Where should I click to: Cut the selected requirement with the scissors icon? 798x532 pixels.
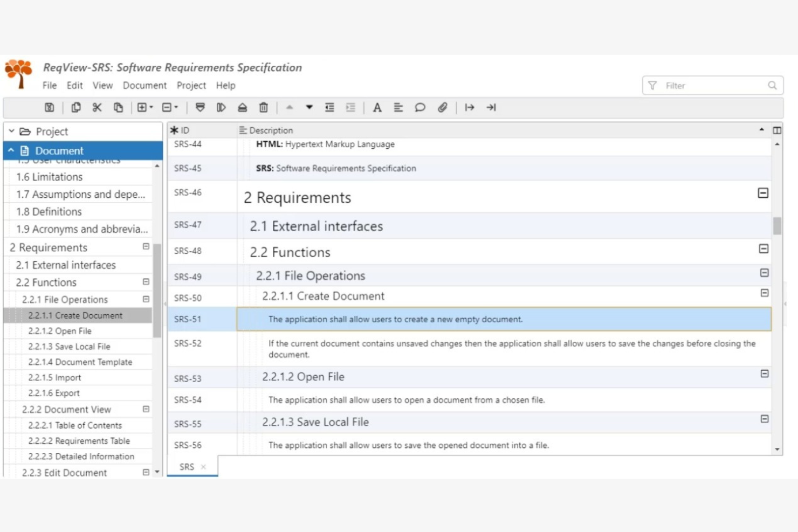tap(97, 107)
